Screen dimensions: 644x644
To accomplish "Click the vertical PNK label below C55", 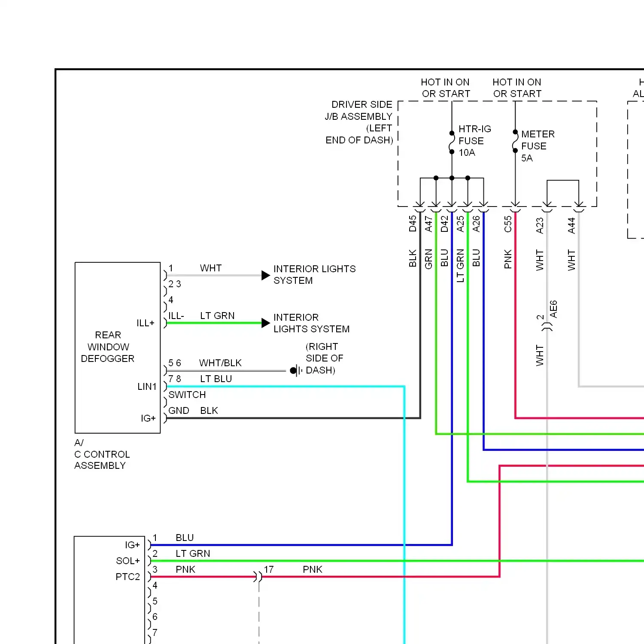I will [x=508, y=259].
